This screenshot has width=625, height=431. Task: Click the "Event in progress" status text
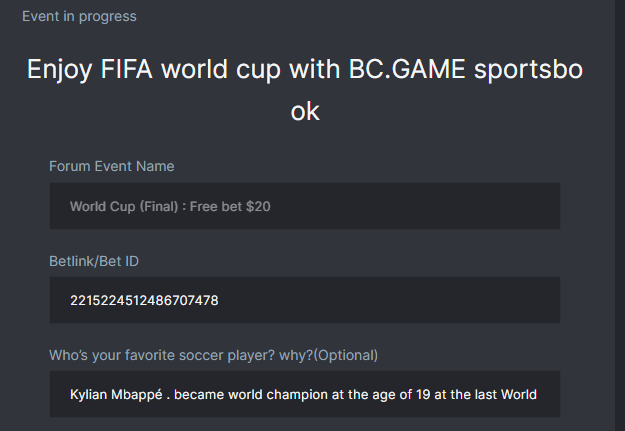point(79,16)
